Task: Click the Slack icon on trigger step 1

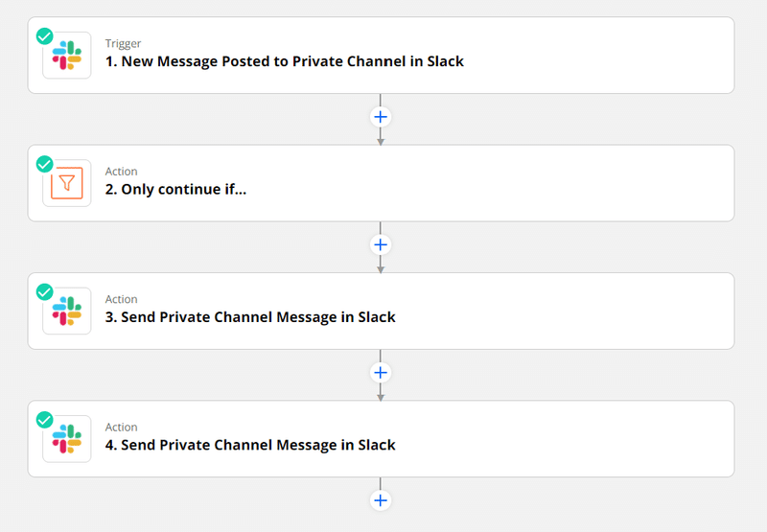Action: point(67,56)
